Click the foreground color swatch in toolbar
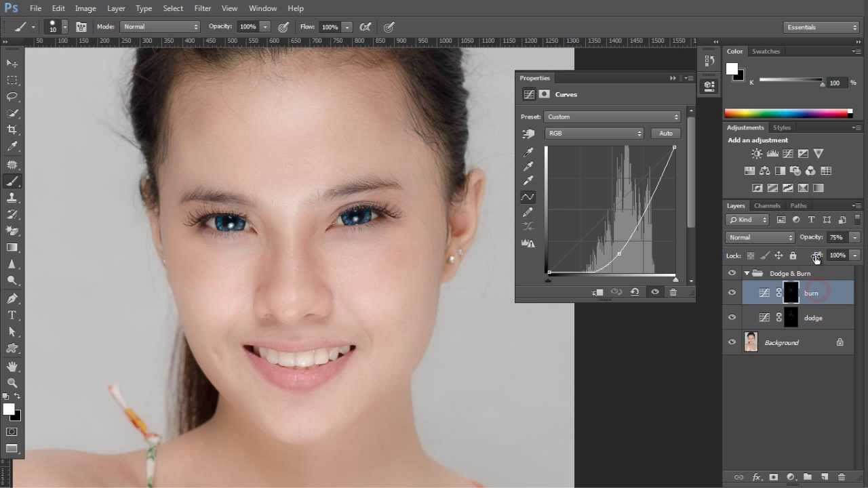 [x=9, y=409]
